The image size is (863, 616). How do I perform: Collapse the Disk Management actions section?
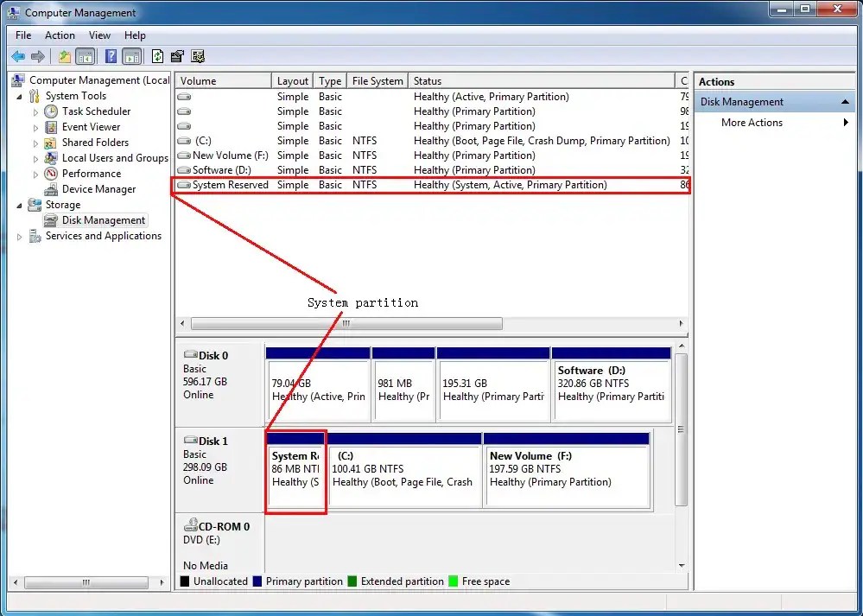pos(844,101)
